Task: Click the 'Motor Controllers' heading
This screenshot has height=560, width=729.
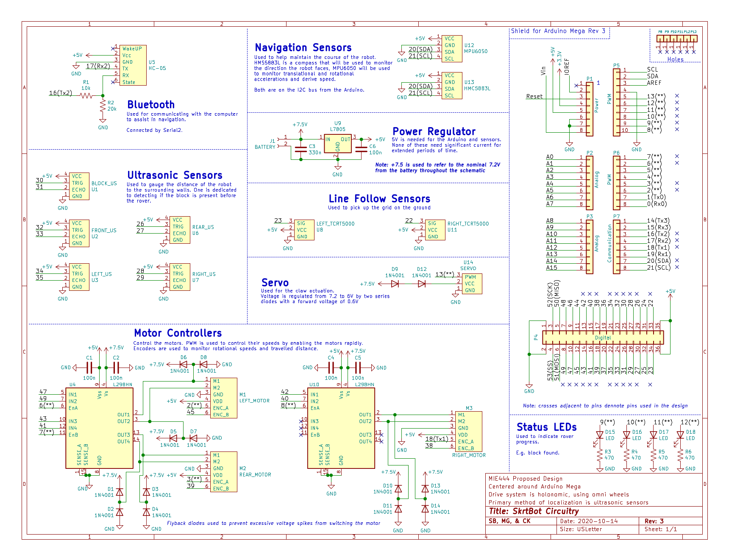Action: pos(178,333)
